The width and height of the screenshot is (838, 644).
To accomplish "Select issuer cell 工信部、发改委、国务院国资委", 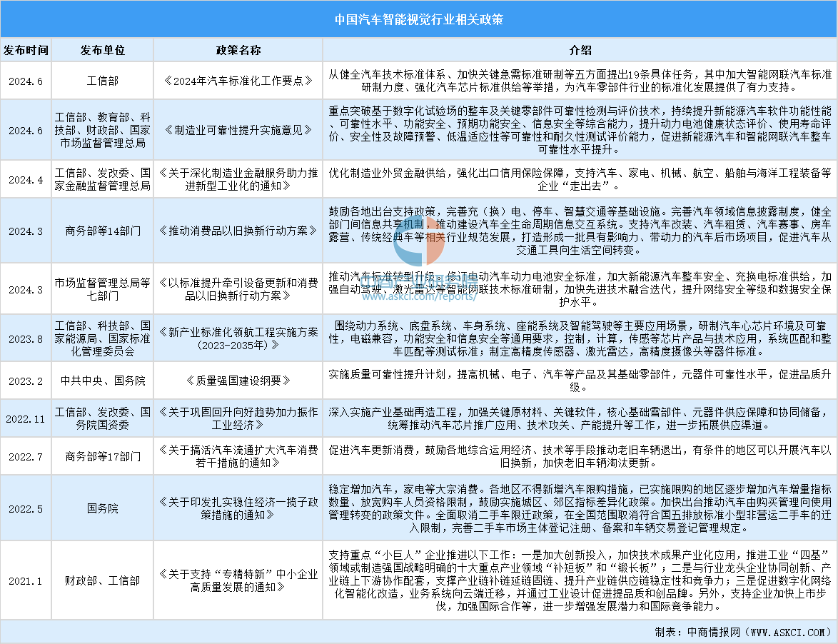I will tap(103, 418).
